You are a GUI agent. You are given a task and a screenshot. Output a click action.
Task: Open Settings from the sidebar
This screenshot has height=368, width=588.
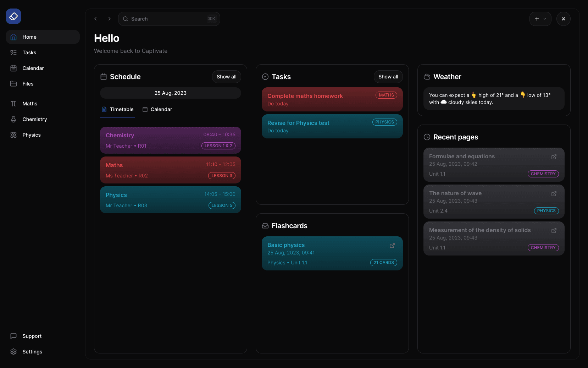pos(32,351)
